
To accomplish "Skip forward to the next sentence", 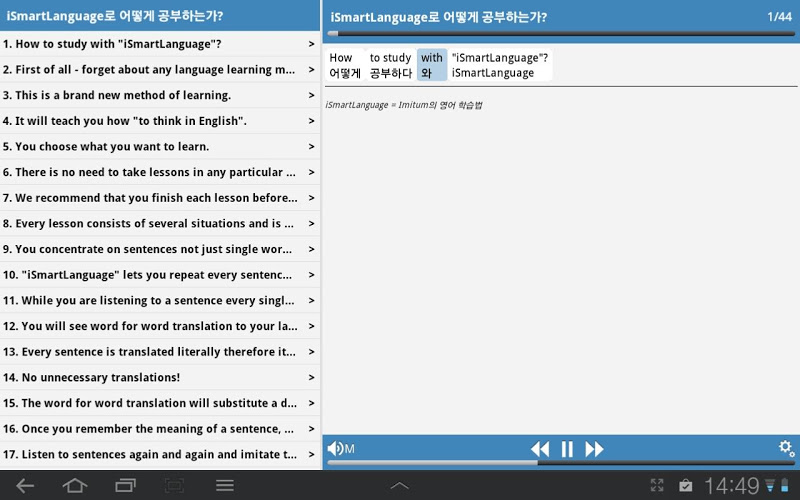I will [x=594, y=449].
